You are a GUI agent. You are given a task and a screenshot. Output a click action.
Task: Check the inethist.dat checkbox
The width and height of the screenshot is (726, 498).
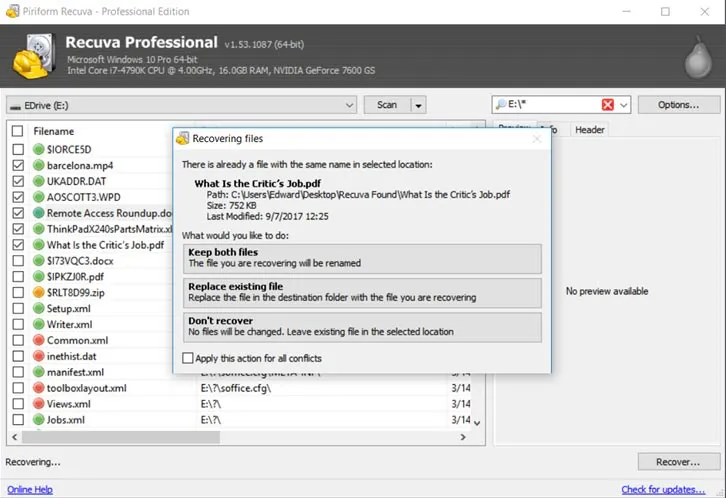click(x=18, y=356)
